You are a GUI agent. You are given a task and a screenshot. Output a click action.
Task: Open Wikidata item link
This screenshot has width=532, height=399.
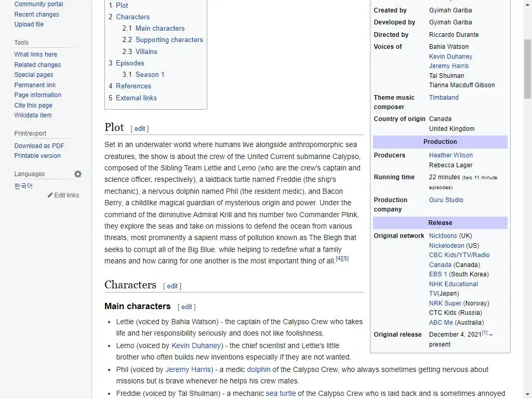click(x=33, y=115)
